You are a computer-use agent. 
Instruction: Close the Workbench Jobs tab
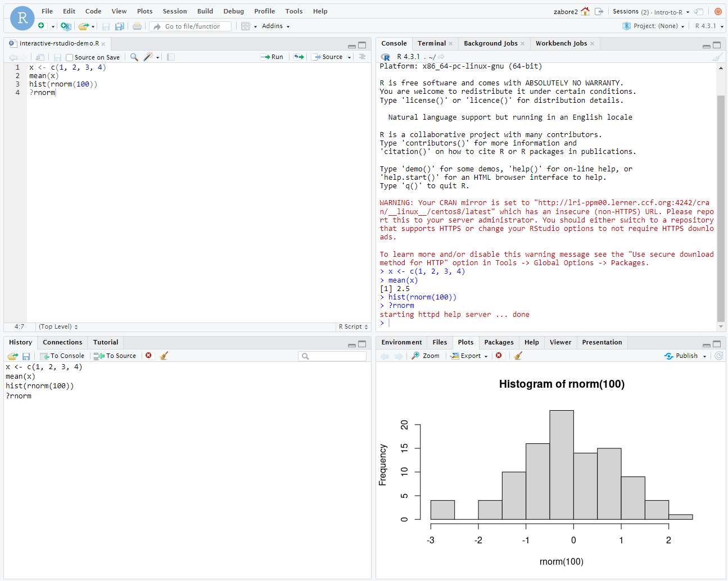[x=592, y=44]
